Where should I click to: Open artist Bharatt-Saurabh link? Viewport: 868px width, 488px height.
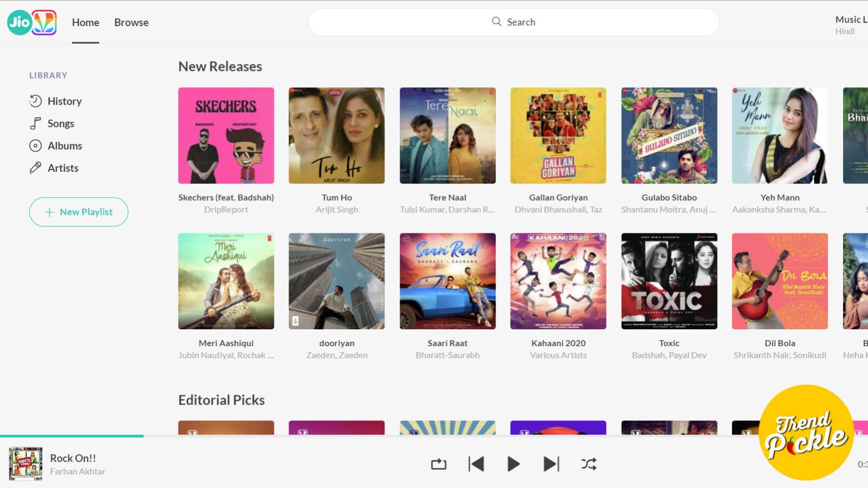tap(448, 355)
